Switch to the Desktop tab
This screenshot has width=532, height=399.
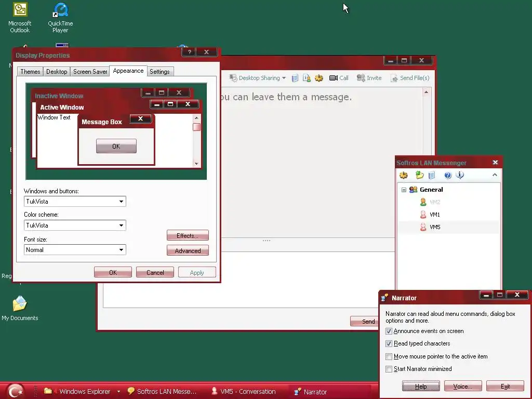57,72
